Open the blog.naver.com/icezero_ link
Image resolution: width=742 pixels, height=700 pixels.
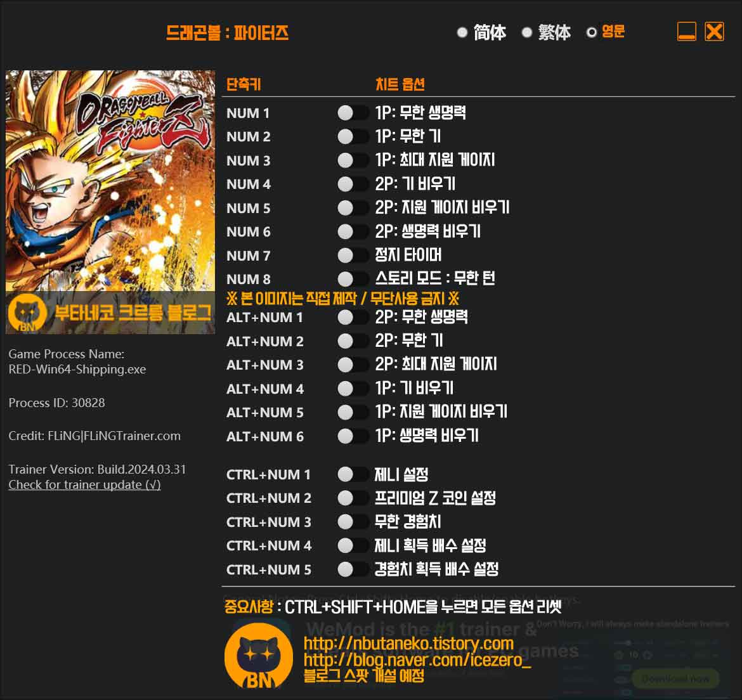click(x=417, y=660)
